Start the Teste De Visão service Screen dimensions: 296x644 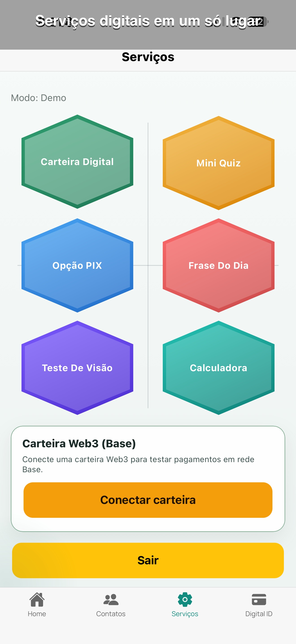click(77, 368)
